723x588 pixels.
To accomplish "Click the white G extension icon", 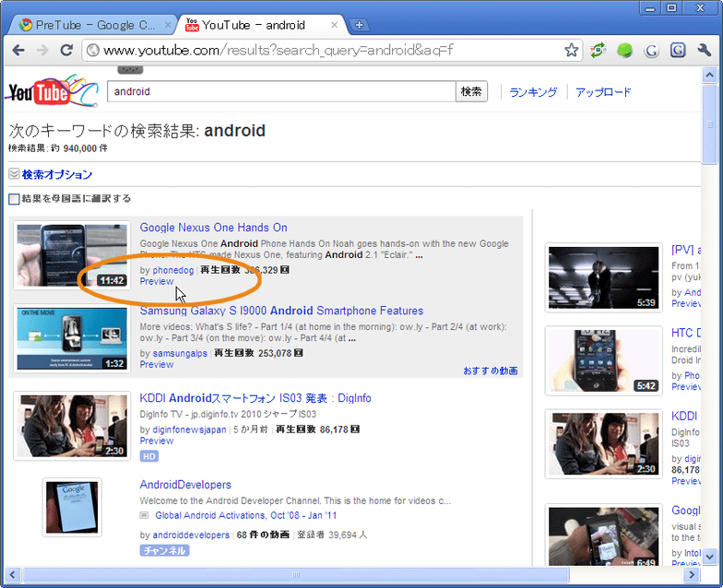I will click(x=651, y=50).
